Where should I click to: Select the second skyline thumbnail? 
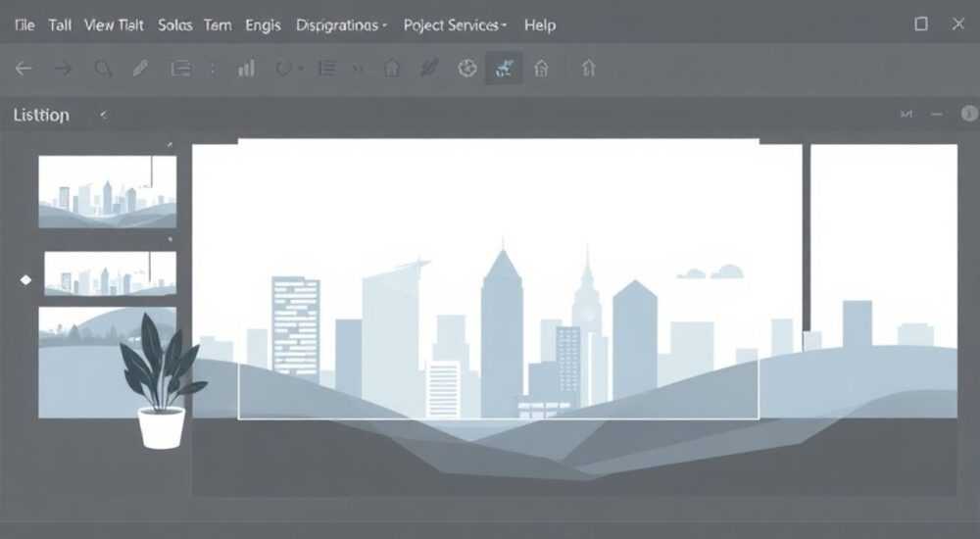point(110,273)
